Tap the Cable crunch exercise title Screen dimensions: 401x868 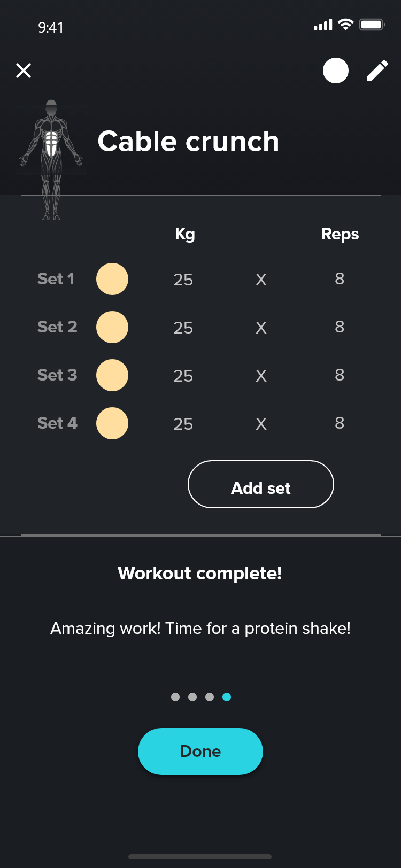[x=188, y=142]
